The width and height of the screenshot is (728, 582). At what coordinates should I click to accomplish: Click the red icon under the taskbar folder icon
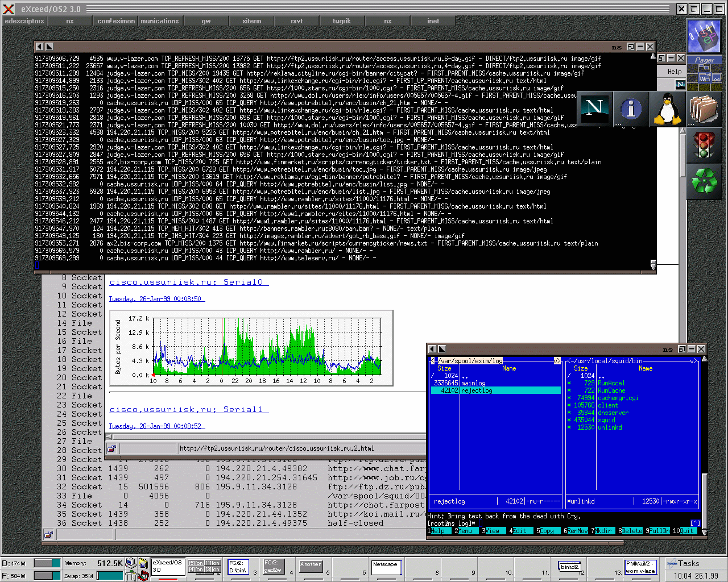pyautogui.click(x=143, y=576)
